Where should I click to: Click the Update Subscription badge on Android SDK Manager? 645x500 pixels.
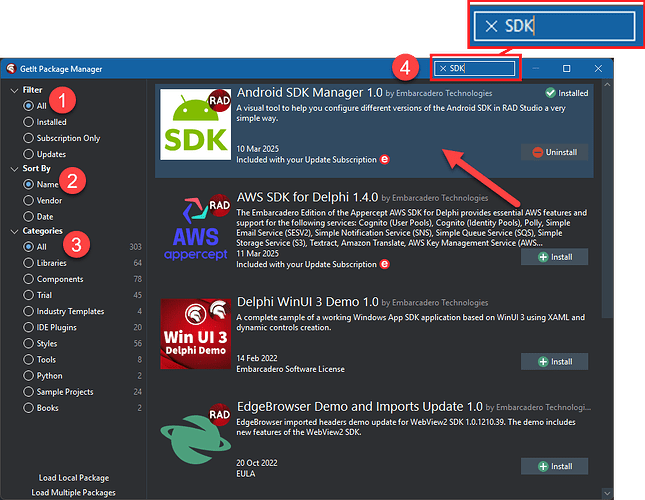pyautogui.click(x=384, y=160)
